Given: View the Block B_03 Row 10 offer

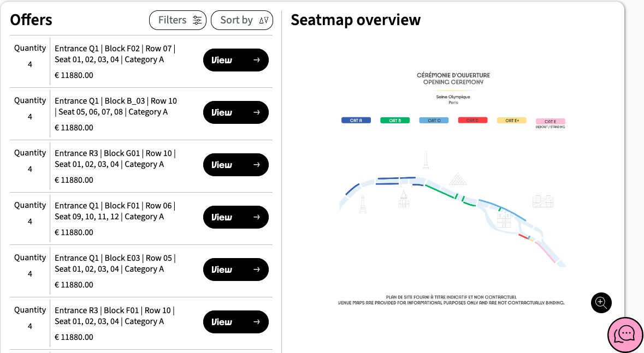Looking at the screenshot, I should click(x=235, y=112).
